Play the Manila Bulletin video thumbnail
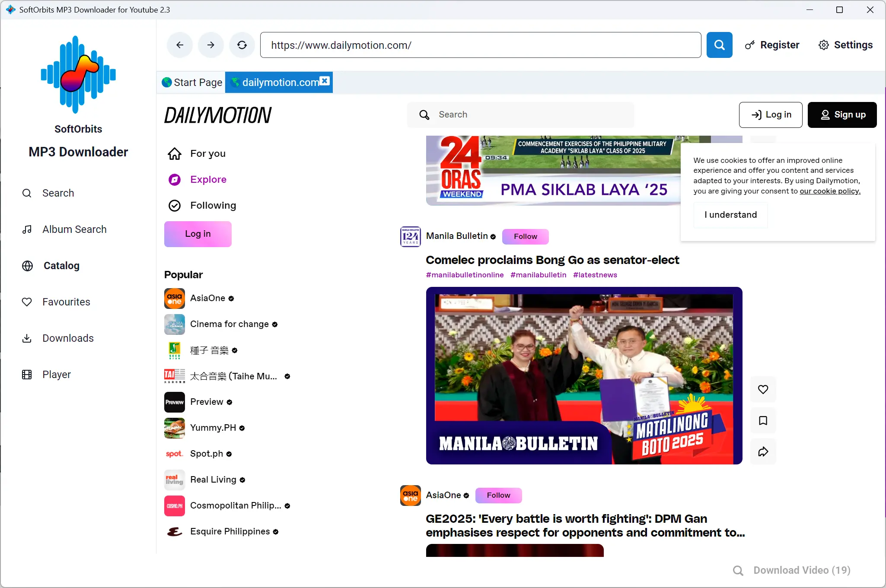The width and height of the screenshot is (886, 588). (584, 375)
